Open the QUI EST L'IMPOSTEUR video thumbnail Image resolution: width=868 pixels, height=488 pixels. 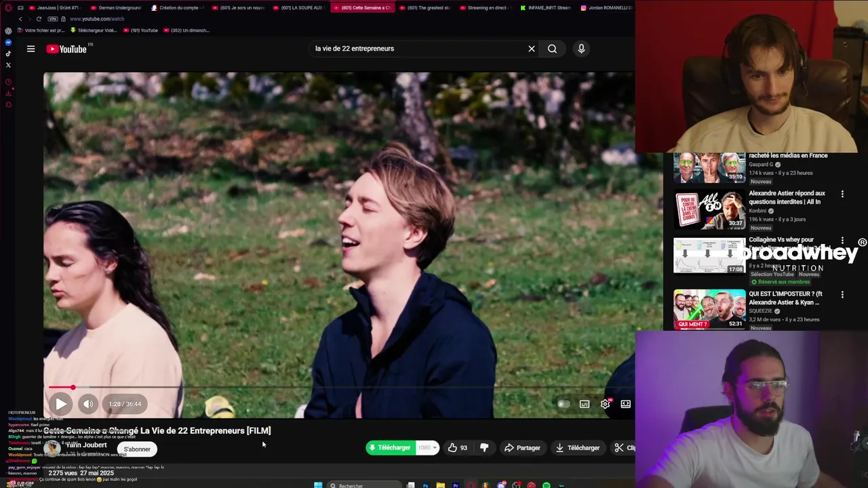709,309
